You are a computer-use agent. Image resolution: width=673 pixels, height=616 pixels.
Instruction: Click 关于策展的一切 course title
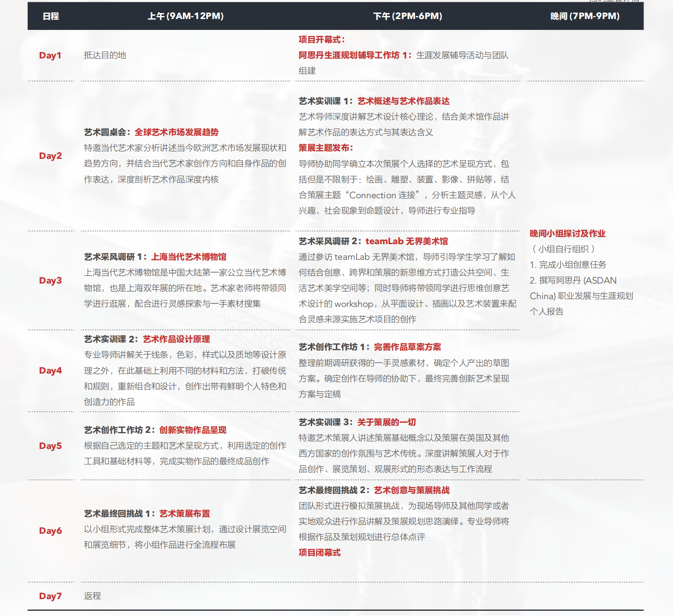tap(386, 422)
